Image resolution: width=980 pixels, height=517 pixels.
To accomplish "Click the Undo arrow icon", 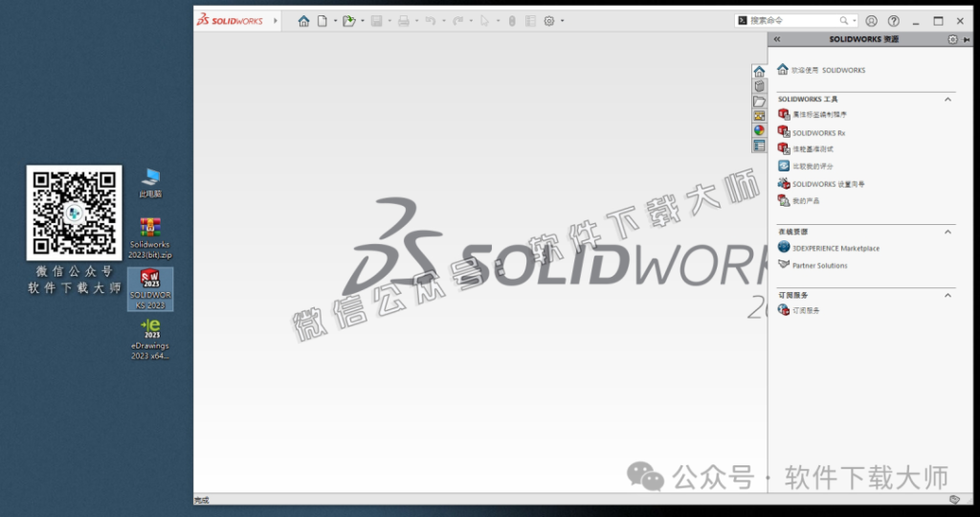I will 431,21.
